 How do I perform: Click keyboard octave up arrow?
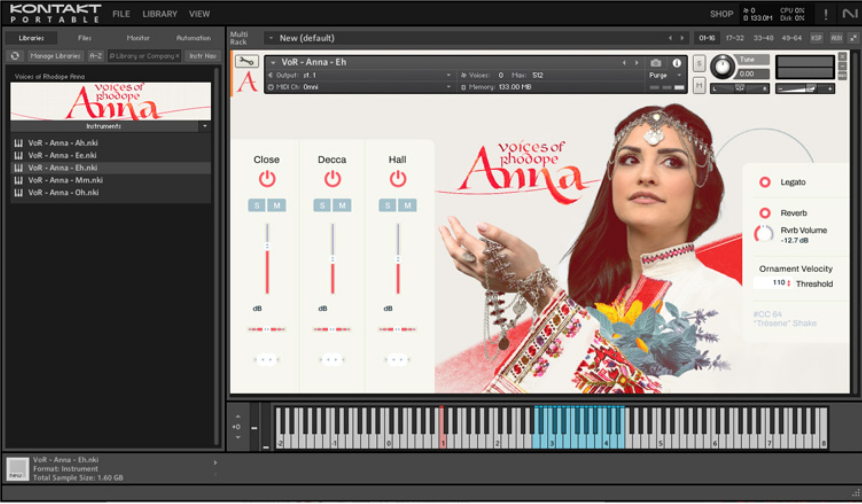[238, 417]
